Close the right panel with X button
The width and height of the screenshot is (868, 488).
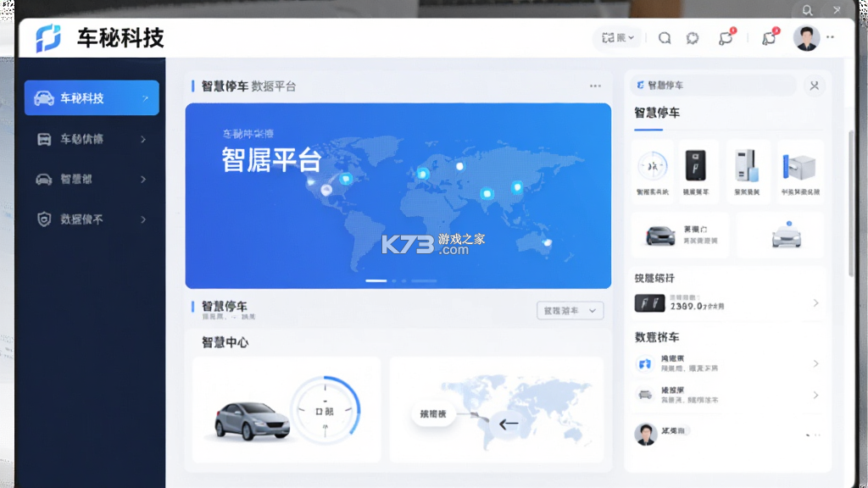[x=815, y=86]
